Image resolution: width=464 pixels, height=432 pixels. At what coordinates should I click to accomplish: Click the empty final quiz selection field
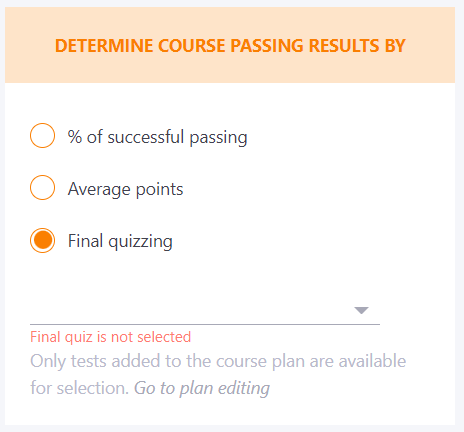(x=205, y=311)
